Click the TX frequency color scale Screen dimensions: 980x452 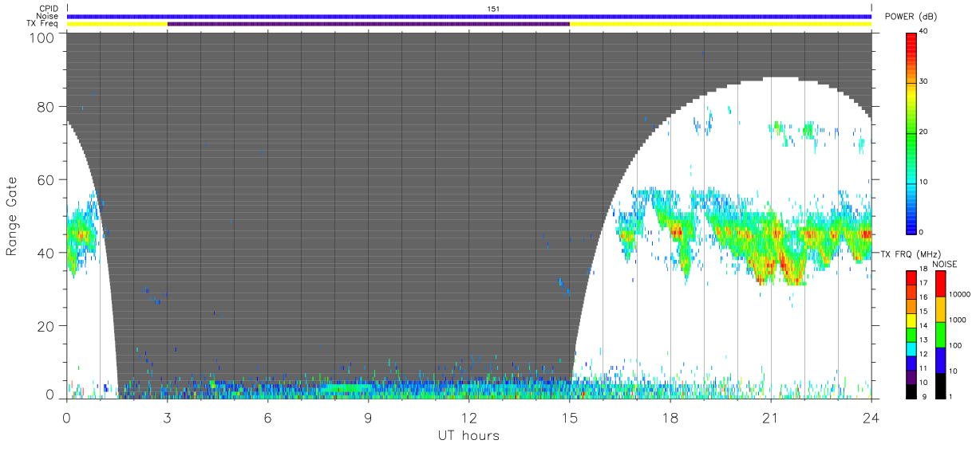point(911,334)
